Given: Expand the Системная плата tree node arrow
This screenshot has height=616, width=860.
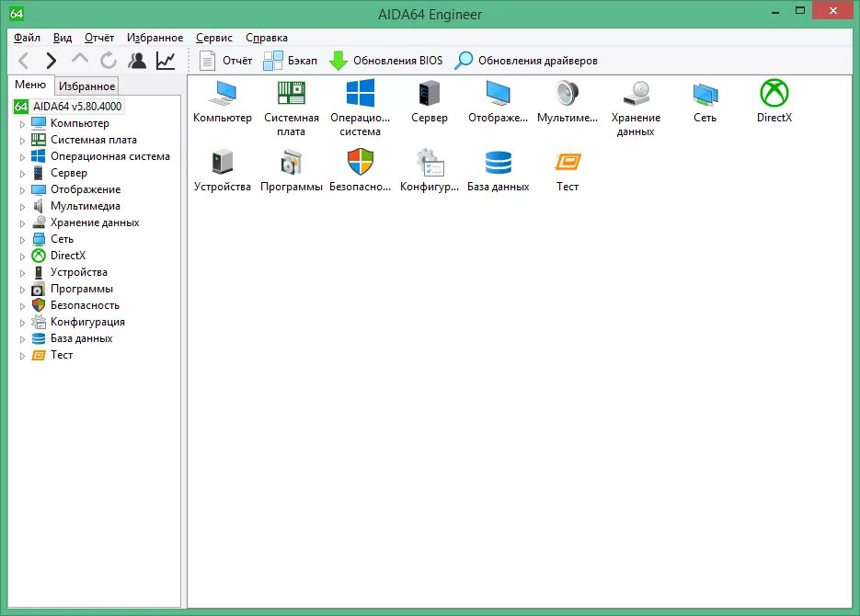Looking at the screenshot, I should [x=22, y=141].
